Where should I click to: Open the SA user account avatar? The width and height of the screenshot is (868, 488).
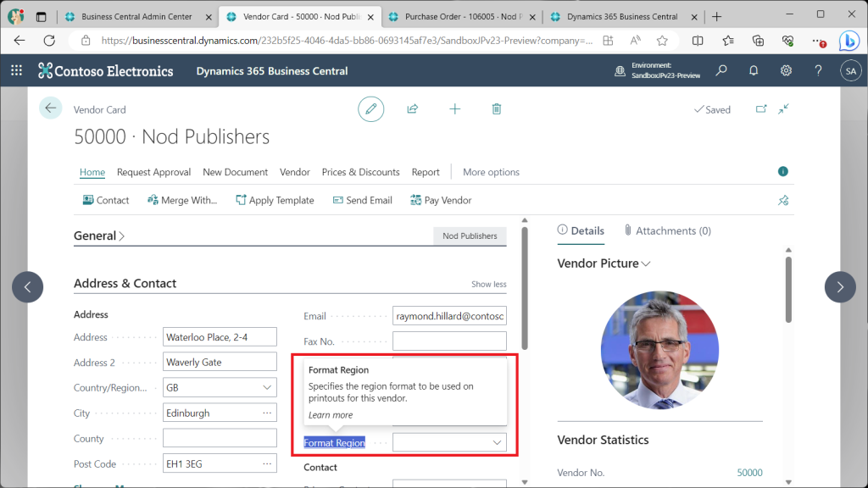851,71
